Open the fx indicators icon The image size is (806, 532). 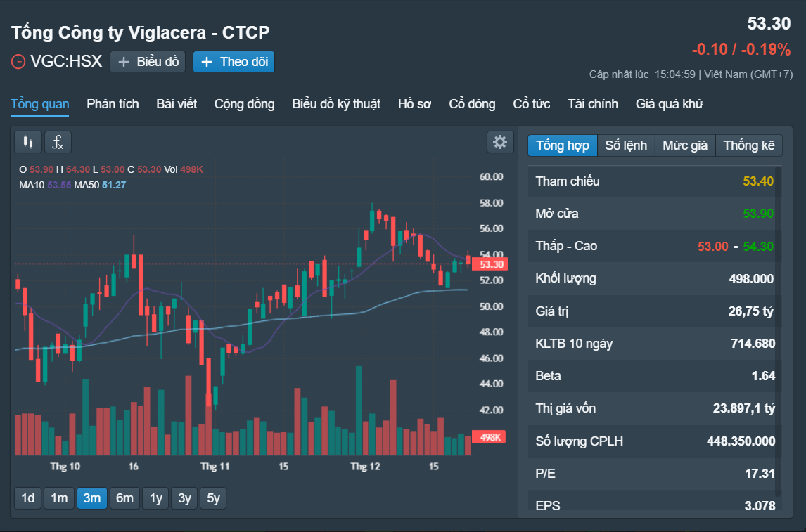click(58, 142)
